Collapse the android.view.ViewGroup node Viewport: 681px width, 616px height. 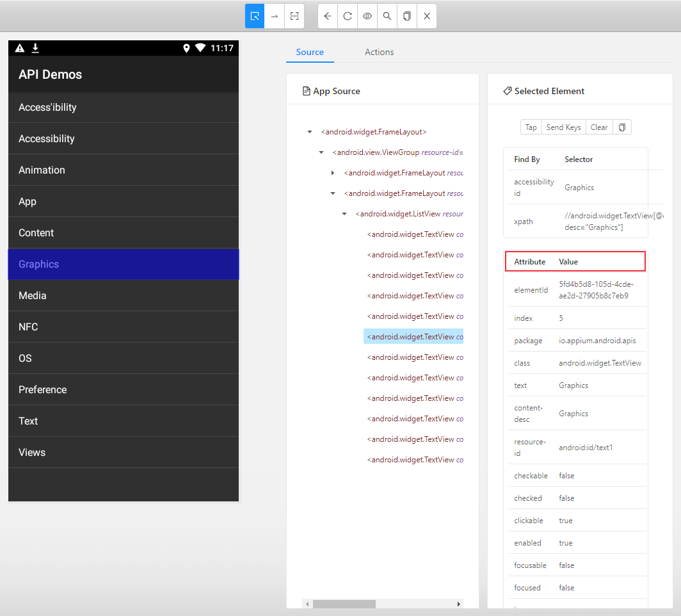point(321,152)
